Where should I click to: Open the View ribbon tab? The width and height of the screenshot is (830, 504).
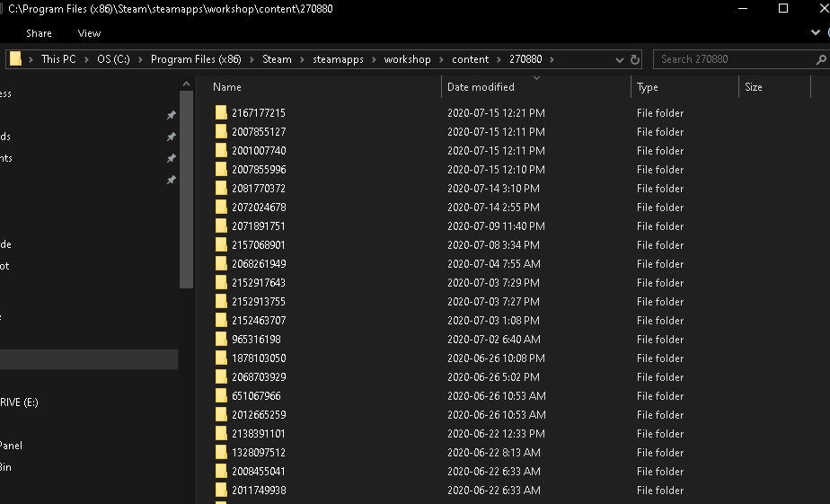(90, 33)
